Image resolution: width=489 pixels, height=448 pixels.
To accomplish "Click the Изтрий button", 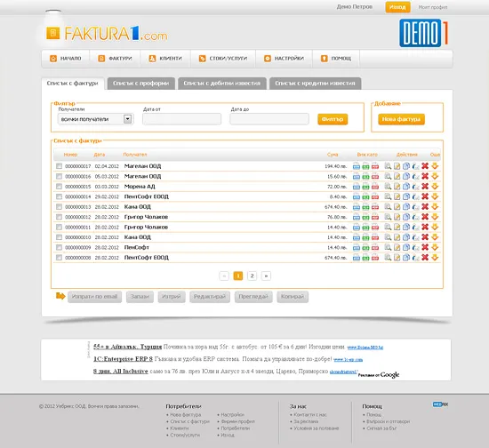I will click(172, 297).
